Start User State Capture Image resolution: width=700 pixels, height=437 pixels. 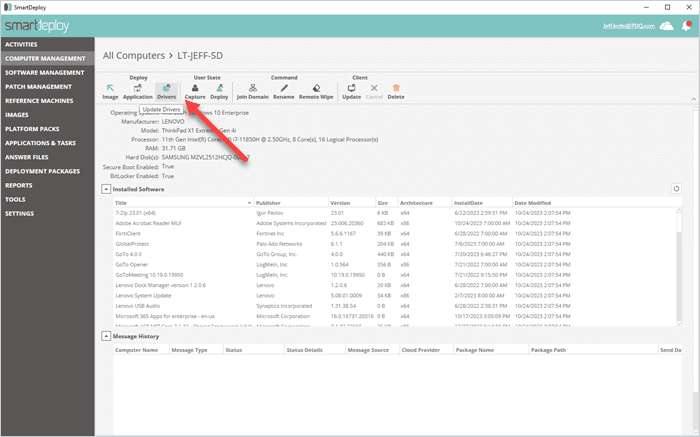point(195,92)
